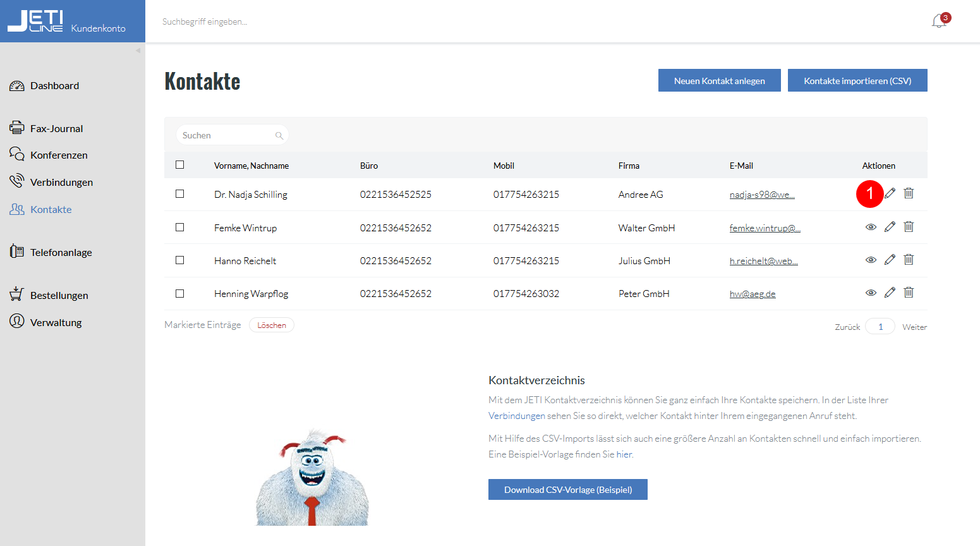Collapse the sidebar with the small arrow
980x546 pixels.
[x=138, y=51]
